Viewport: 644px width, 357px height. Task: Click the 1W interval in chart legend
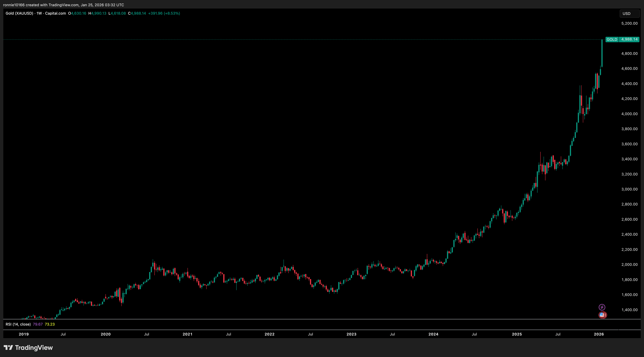39,13
